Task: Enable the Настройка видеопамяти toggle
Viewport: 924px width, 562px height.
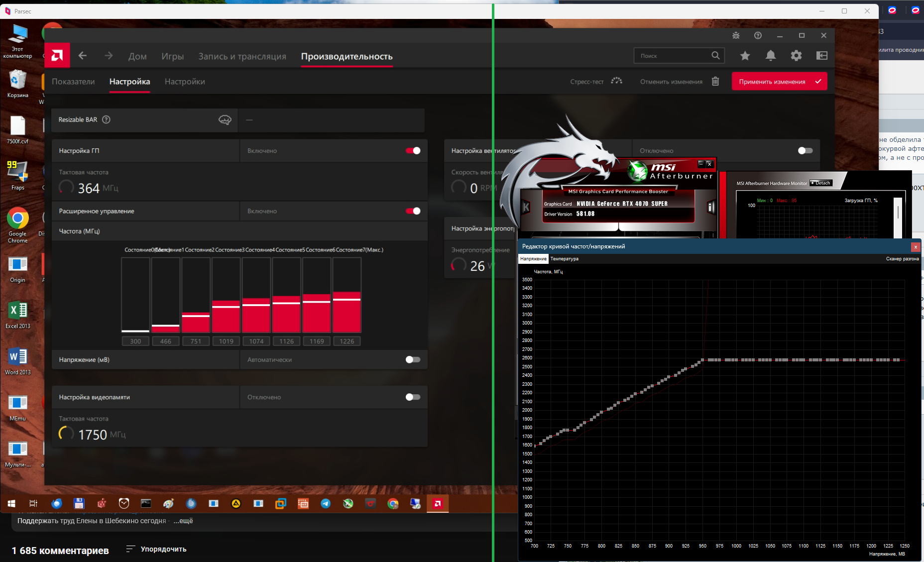Action: pyautogui.click(x=413, y=397)
